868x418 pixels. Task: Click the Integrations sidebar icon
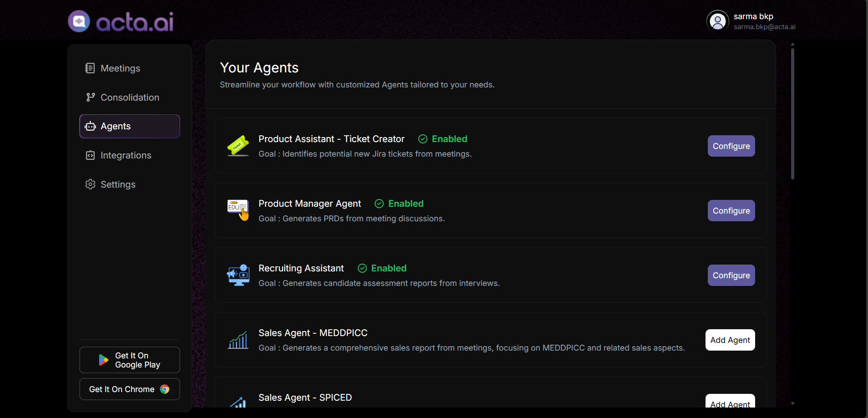[x=91, y=155]
